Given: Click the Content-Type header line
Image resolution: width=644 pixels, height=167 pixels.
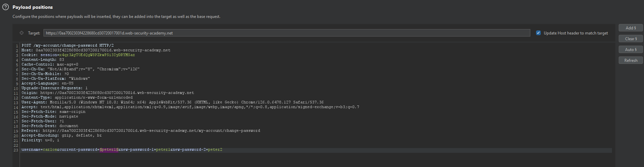Looking at the screenshot, I should point(77,97).
